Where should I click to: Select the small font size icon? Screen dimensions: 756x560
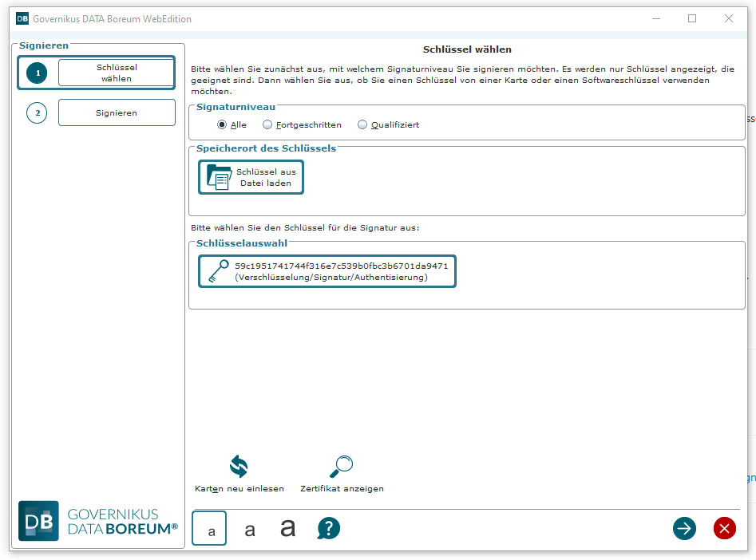tap(211, 529)
